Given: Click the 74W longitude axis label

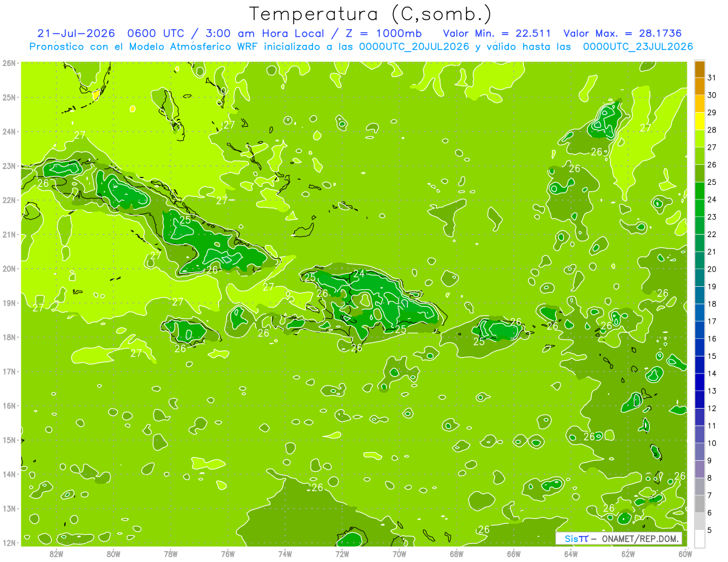Looking at the screenshot, I should [x=285, y=554].
